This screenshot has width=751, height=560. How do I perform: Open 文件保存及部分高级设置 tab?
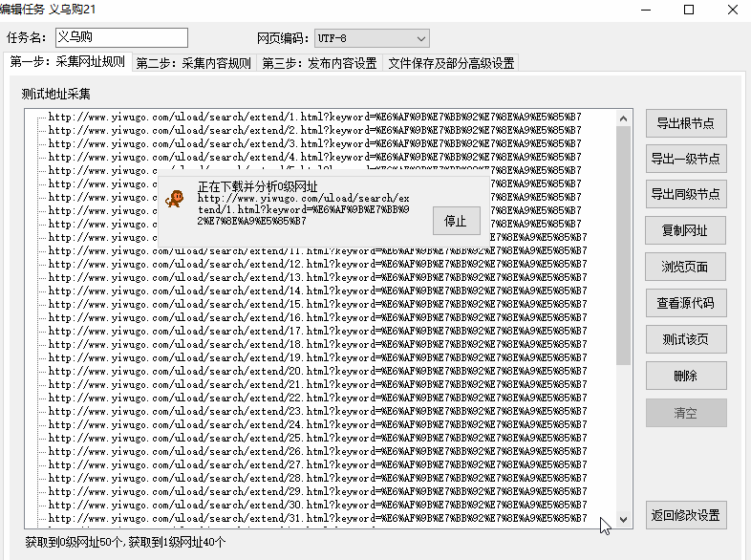(451, 63)
